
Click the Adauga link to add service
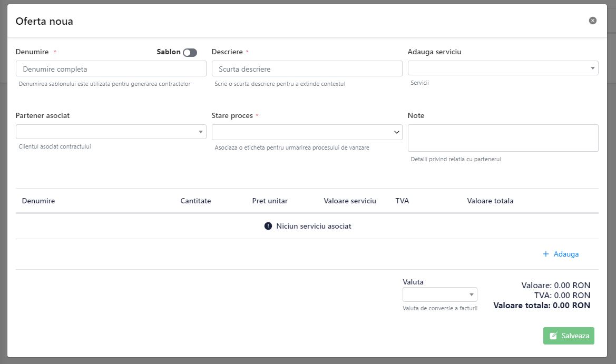[x=566, y=254]
